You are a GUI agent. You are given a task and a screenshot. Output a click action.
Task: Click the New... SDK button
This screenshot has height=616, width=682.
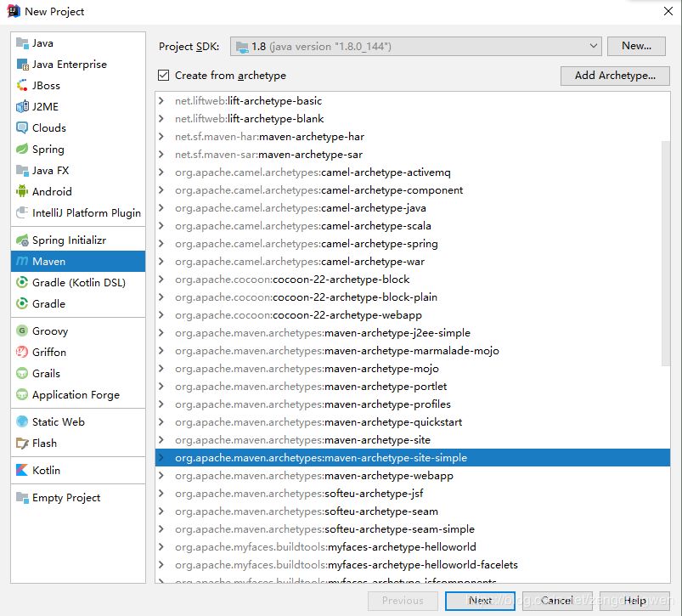636,46
